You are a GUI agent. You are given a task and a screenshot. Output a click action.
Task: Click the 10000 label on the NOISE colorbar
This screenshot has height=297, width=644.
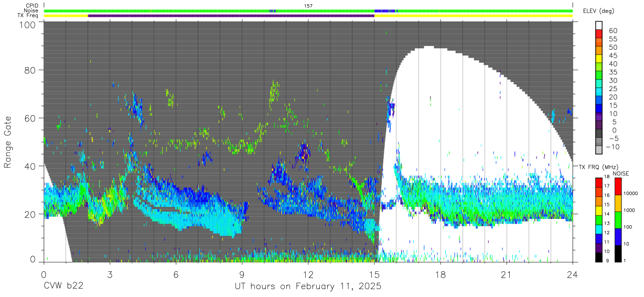(631, 193)
